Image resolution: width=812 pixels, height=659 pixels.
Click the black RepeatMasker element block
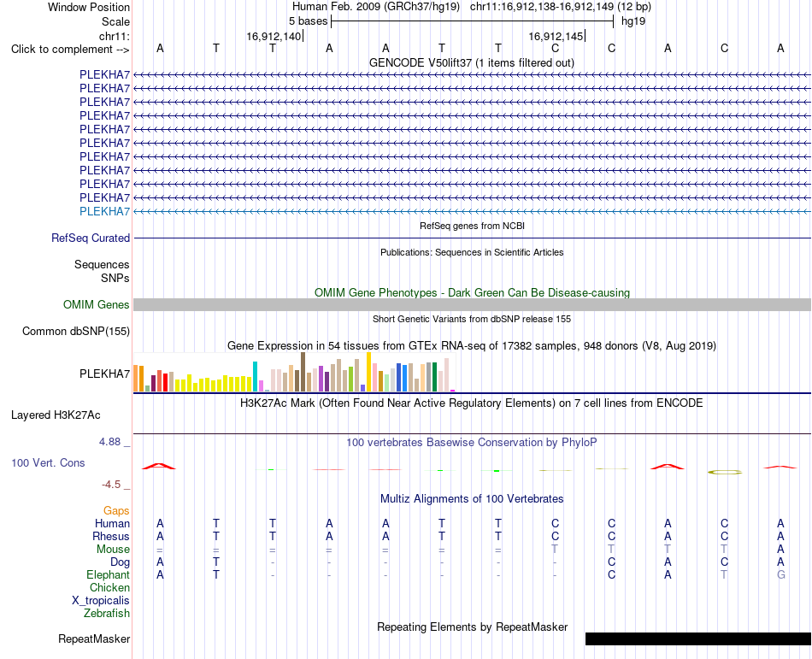(698, 638)
